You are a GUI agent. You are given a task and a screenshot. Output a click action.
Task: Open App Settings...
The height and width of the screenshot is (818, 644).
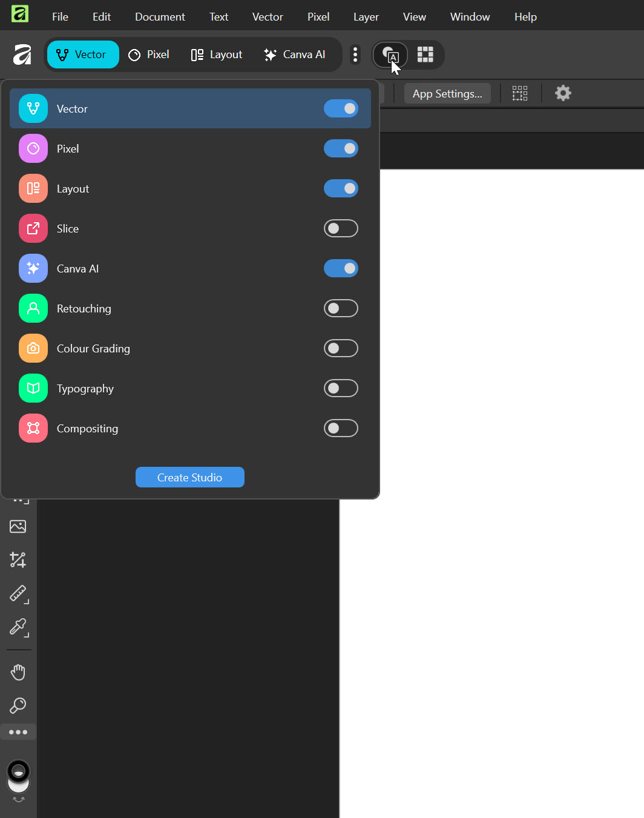tap(447, 94)
